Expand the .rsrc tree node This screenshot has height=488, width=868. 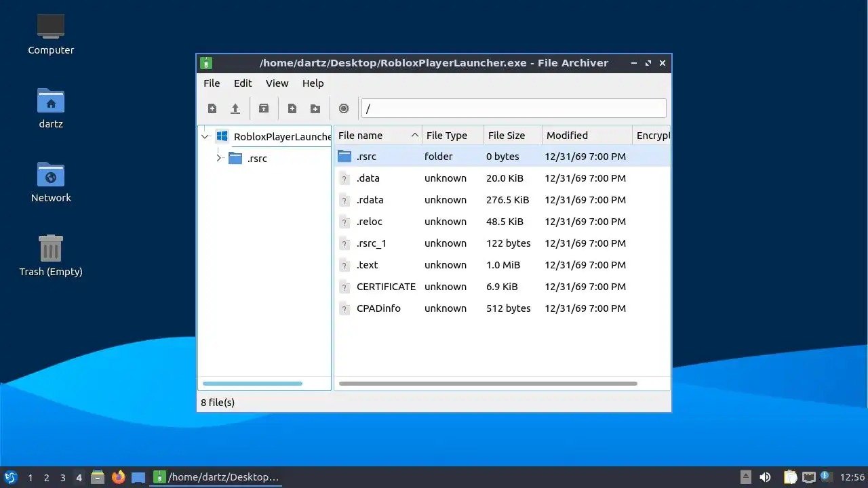click(x=219, y=158)
